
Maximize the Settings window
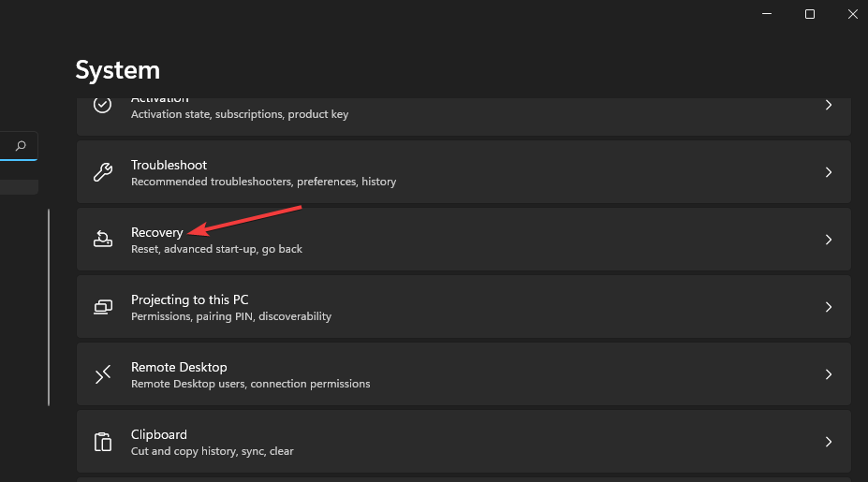[810, 14]
